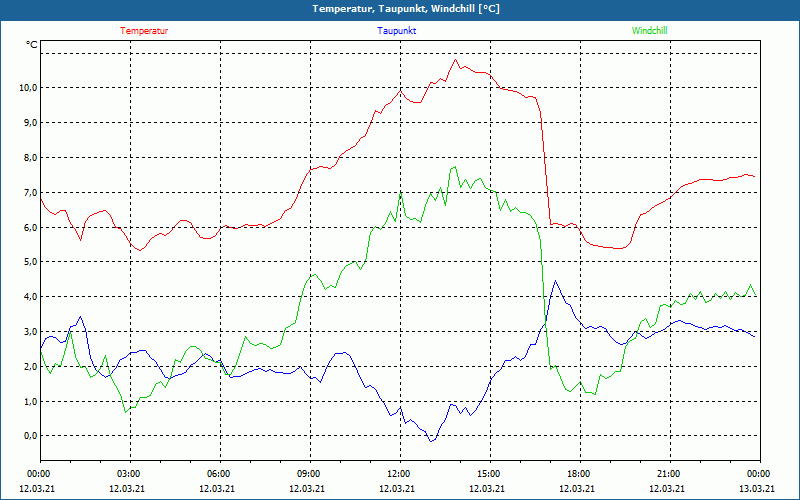Click the 13.03.21 date label
Screen dimensions: 800x500
point(757,488)
